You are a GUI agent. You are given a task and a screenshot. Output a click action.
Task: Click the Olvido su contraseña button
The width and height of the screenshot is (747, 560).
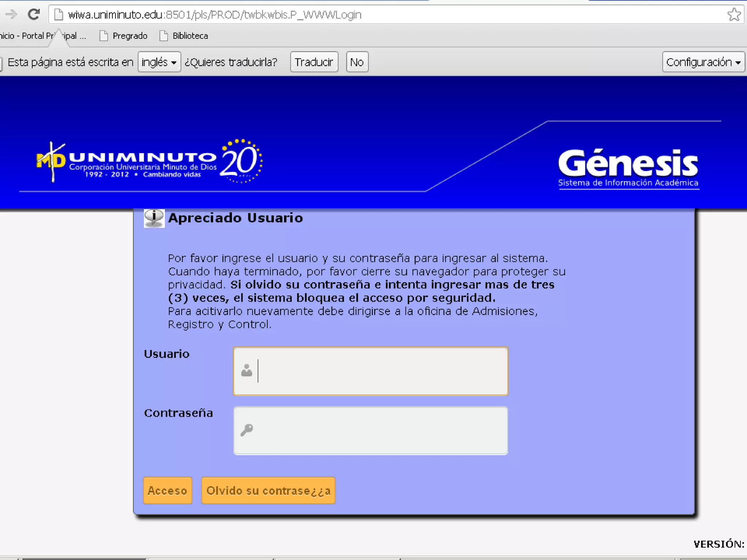[x=268, y=490]
